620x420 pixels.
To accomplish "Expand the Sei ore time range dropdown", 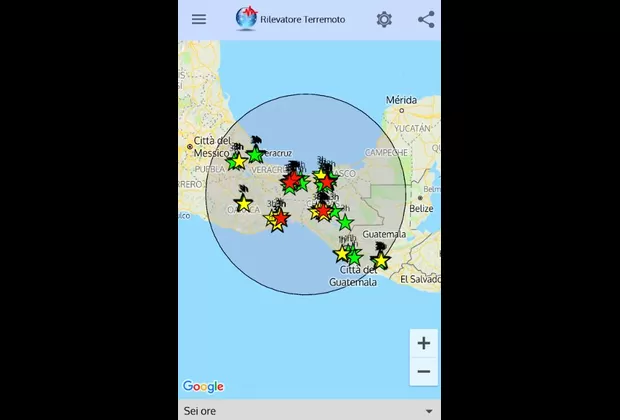I will (310, 411).
